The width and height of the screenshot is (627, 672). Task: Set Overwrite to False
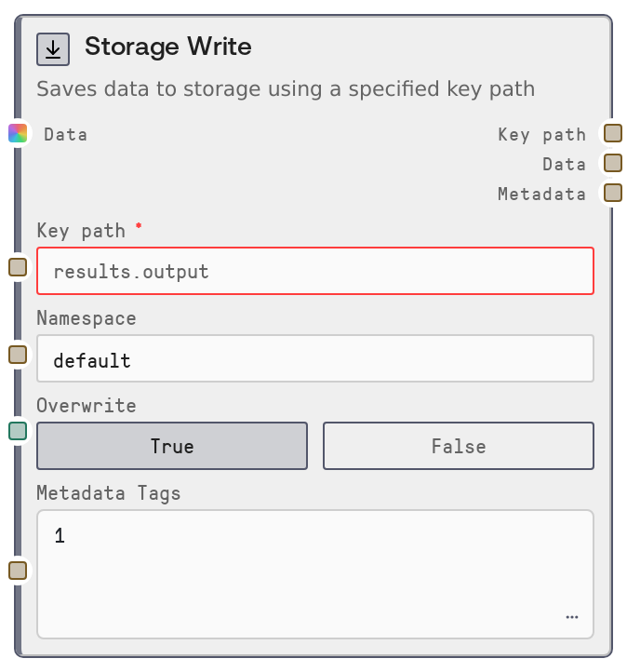click(458, 446)
